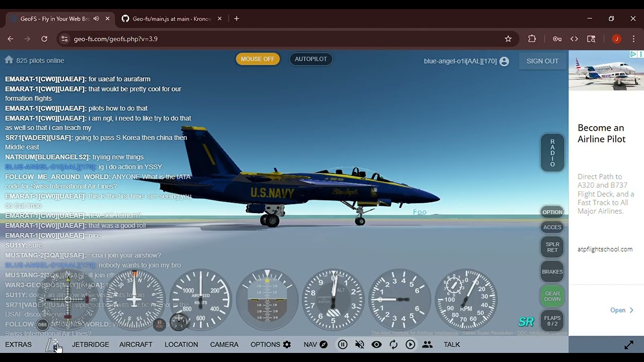Click the TALK button

click(452, 344)
